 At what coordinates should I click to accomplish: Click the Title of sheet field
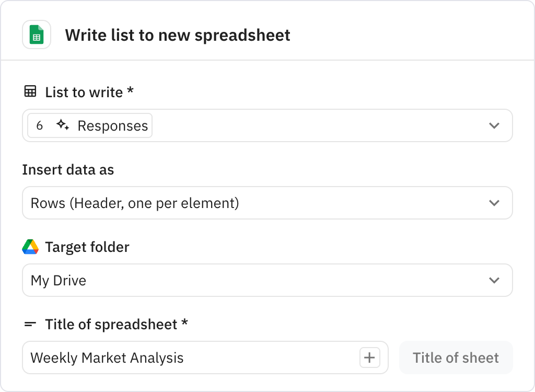pyautogui.click(x=456, y=358)
